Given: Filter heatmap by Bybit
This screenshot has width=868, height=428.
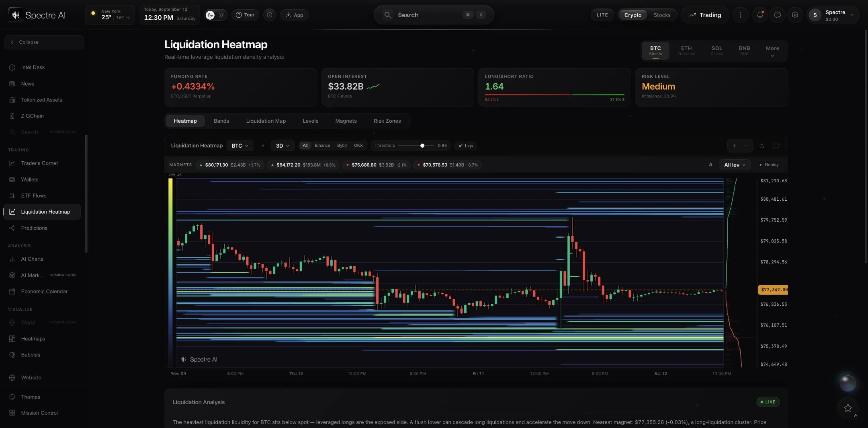Looking at the screenshot, I should (x=342, y=146).
